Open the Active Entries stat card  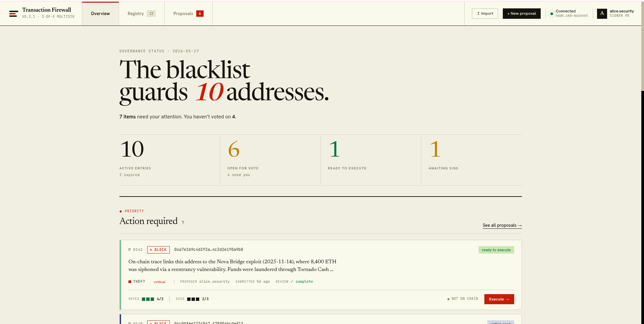(x=169, y=160)
